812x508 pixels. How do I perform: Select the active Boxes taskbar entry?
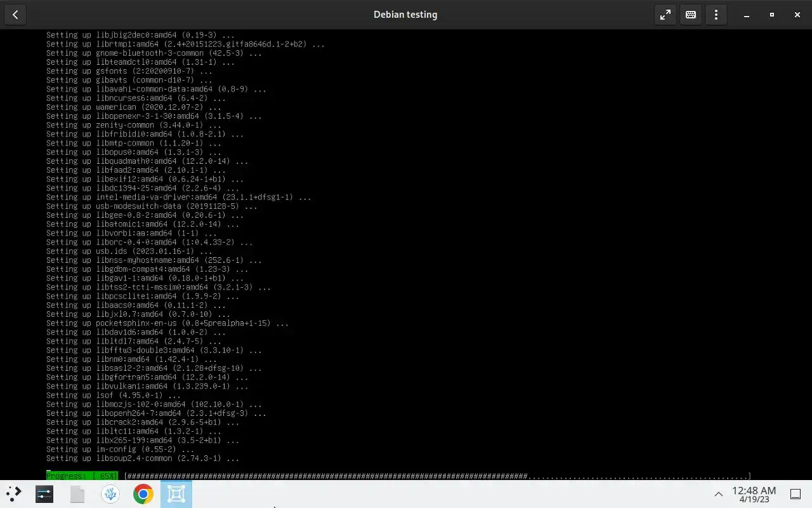click(x=176, y=494)
